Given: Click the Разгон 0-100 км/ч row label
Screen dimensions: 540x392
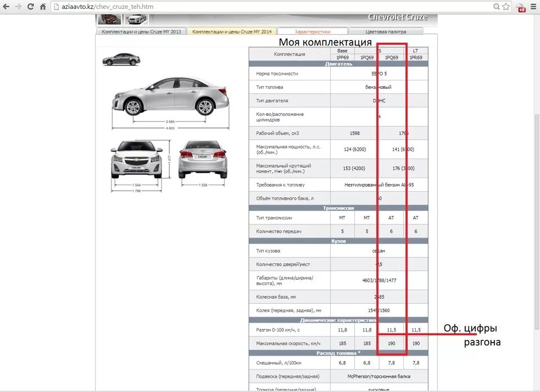Looking at the screenshot, I should (x=278, y=330).
